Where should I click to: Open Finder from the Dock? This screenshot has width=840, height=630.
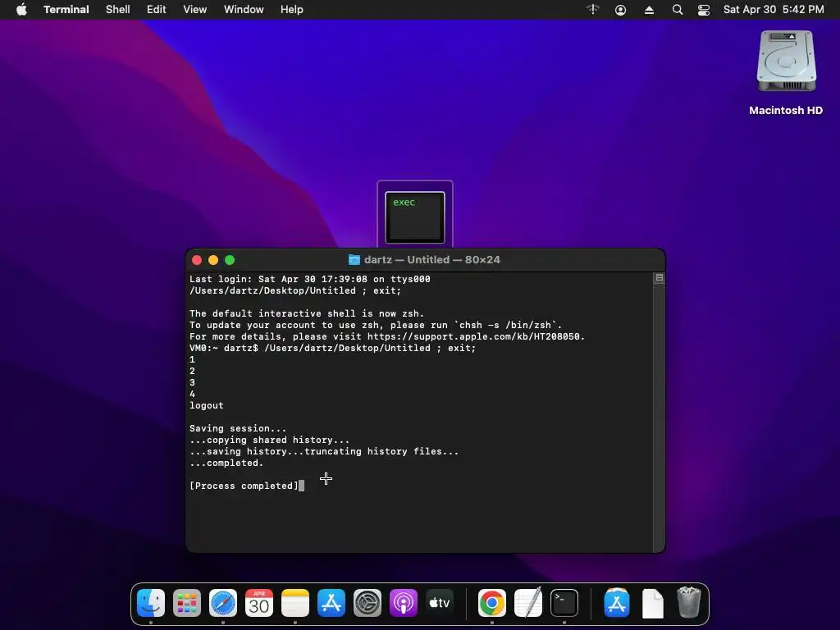(151, 603)
